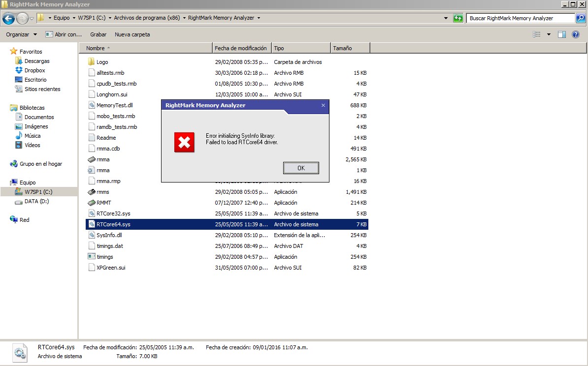Screen dimensions: 588x366
Task: Refresh the folder with green arrows icon
Action: click(458, 18)
